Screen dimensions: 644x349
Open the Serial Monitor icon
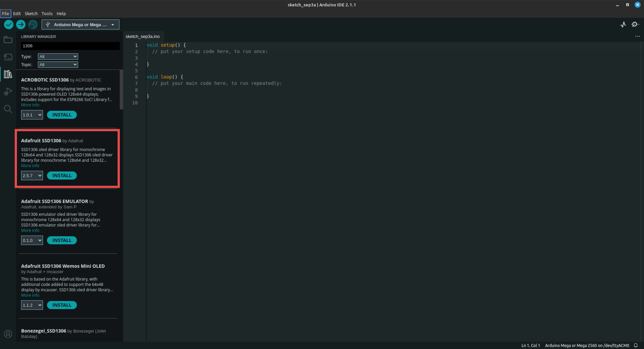coord(635,24)
